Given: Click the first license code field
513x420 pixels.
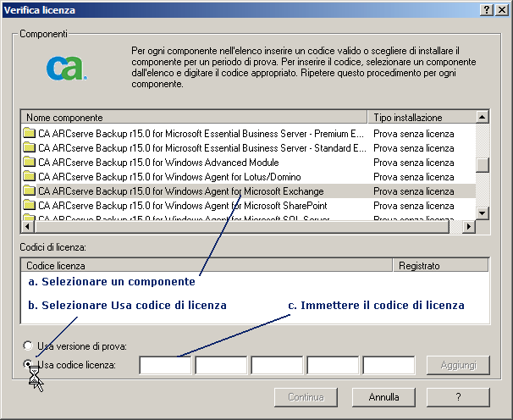Looking at the screenshot, I should coord(165,365).
